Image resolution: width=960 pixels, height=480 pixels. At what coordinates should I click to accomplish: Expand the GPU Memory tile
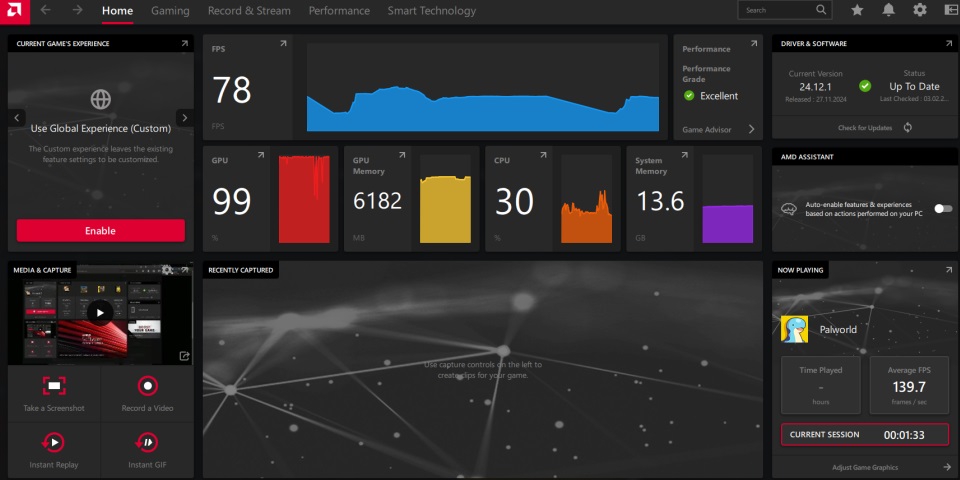tap(402, 156)
